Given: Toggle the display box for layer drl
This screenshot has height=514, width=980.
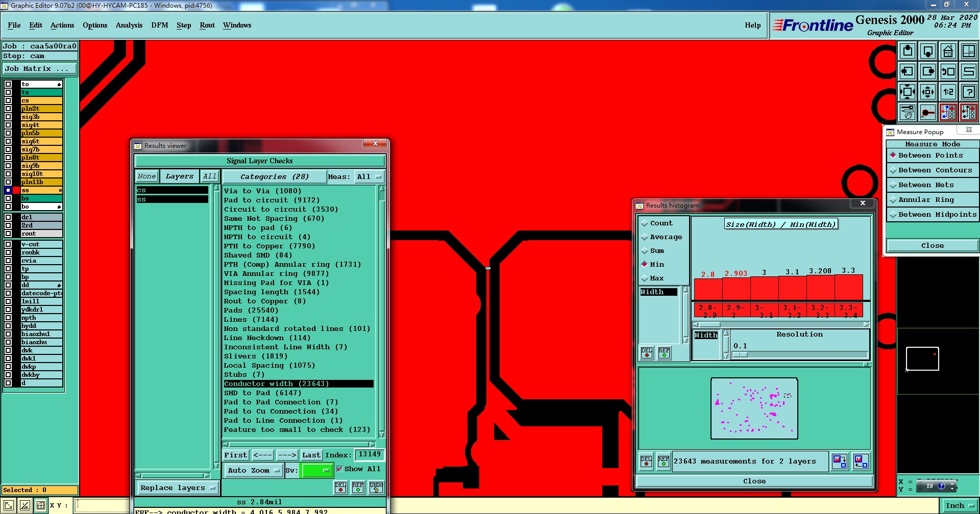Looking at the screenshot, I should pos(8,217).
